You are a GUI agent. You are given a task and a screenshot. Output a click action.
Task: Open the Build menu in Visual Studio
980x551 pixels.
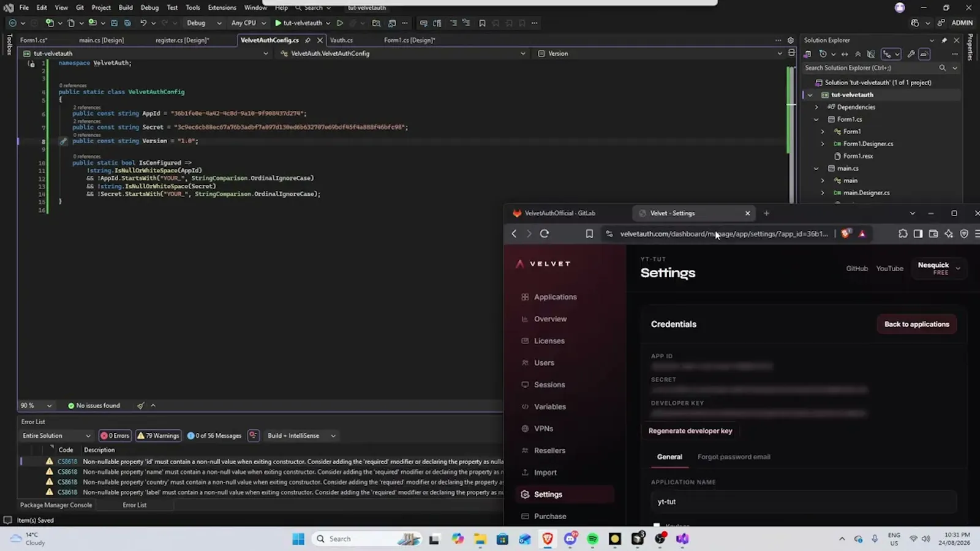[126, 7]
